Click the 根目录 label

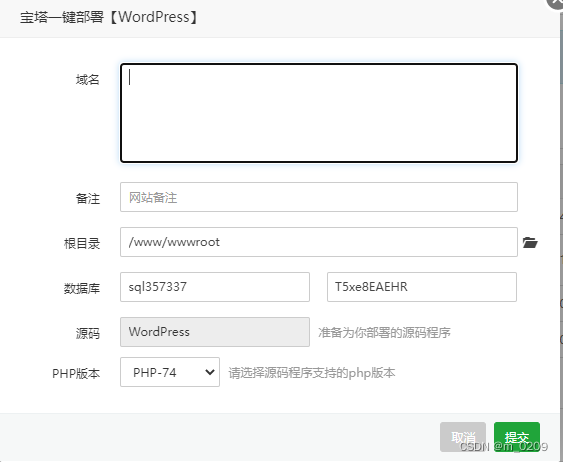82,244
